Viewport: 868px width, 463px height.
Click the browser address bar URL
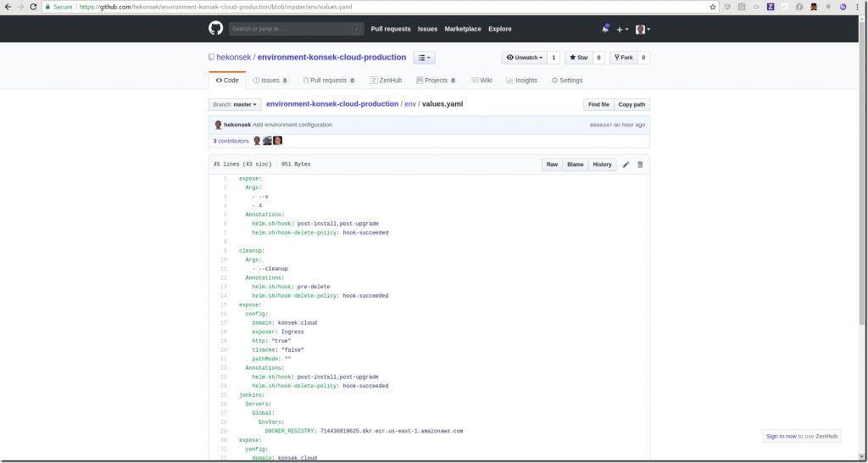(x=216, y=7)
